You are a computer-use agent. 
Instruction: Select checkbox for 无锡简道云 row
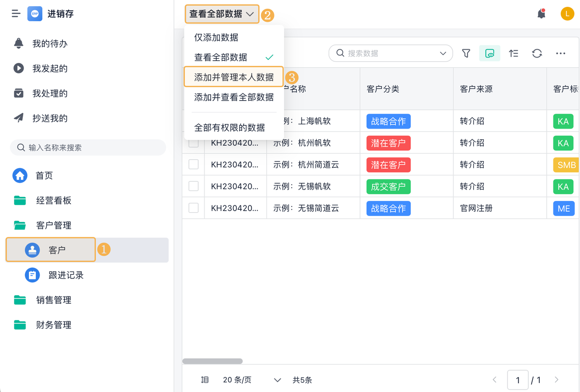[193, 208]
